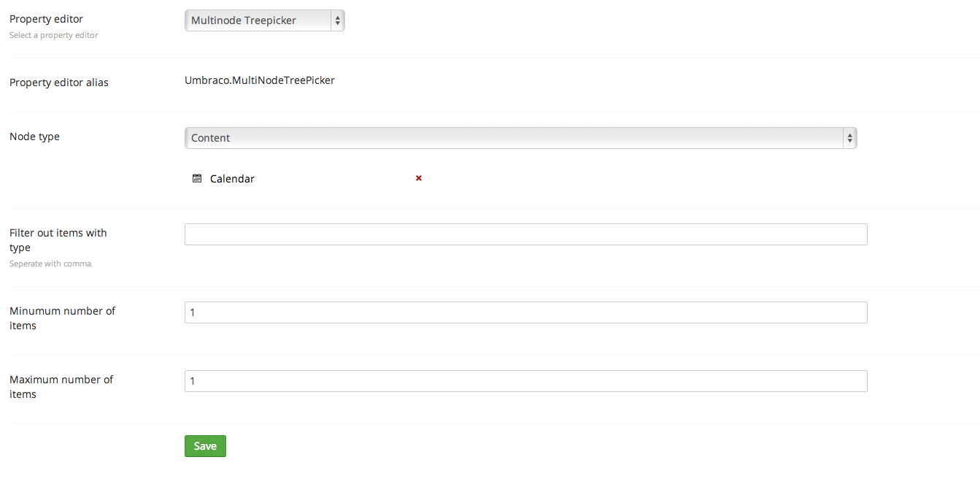Focus the Filter out items with type field

click(525, 234)
